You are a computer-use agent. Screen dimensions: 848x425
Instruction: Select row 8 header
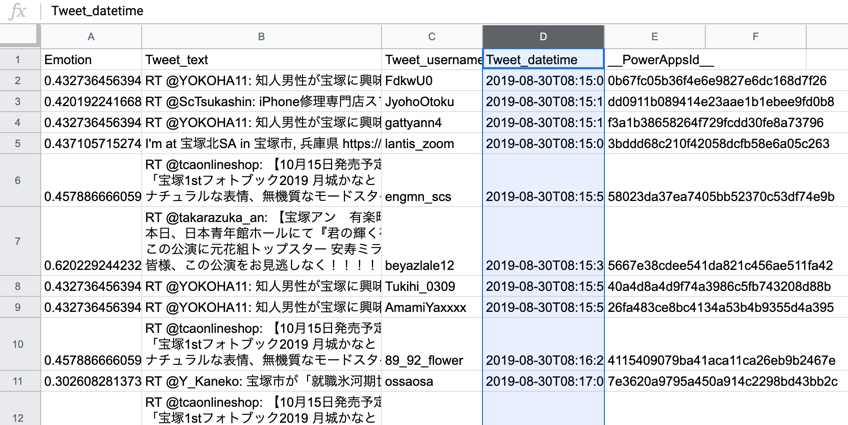tap(19, 286)
